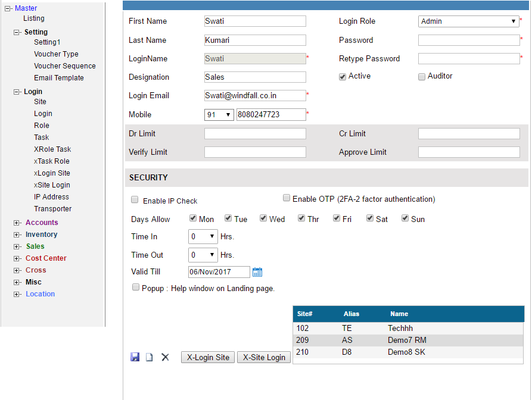This screenshot has width=532, height=400.
Task: Toggle the Tue day checkbox
Action: tap(228, 218)
